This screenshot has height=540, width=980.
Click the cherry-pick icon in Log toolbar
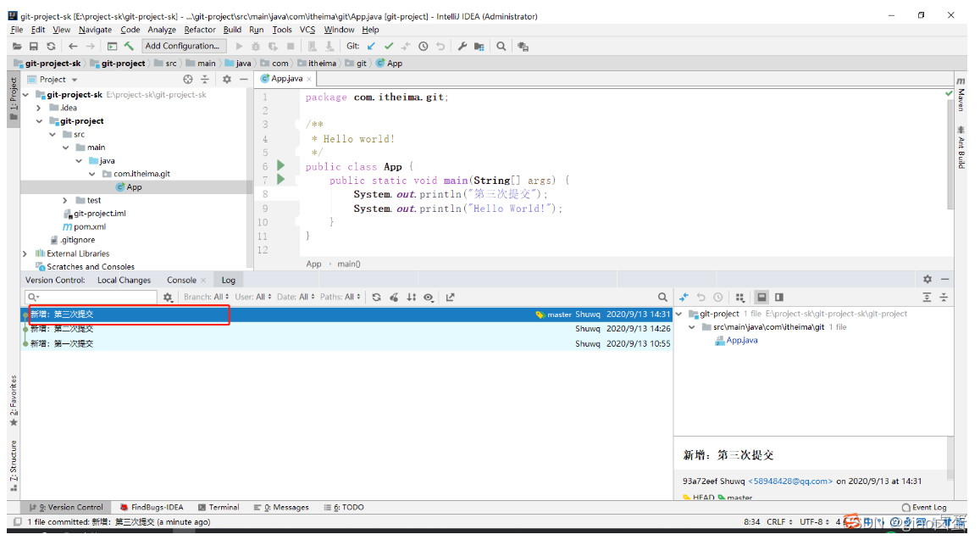(394, 298)
